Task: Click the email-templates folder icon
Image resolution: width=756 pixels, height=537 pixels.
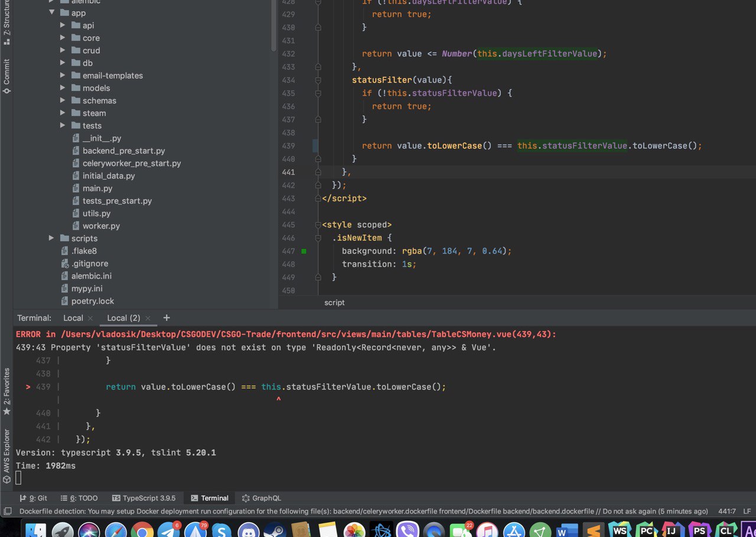Action: click(x=76, y=76)
